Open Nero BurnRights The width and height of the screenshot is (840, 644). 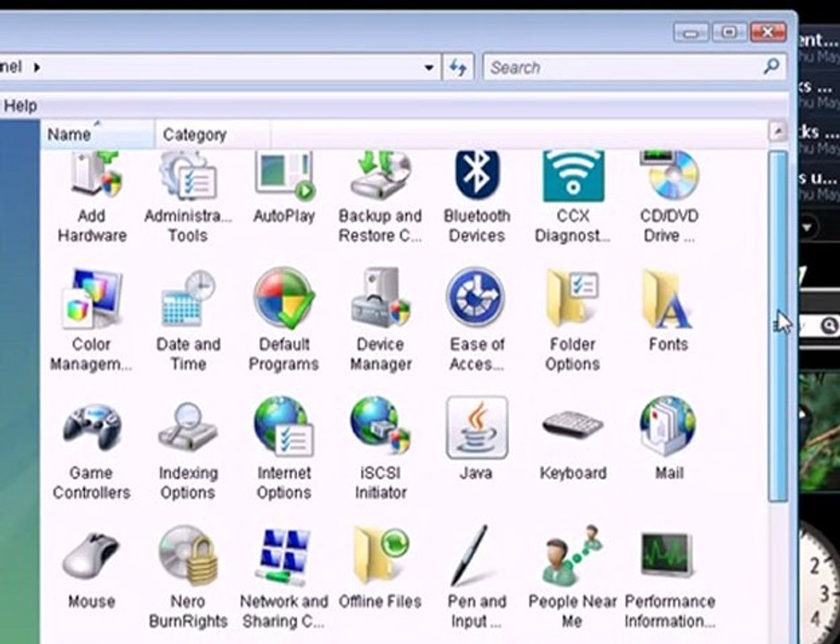point(188,578)
